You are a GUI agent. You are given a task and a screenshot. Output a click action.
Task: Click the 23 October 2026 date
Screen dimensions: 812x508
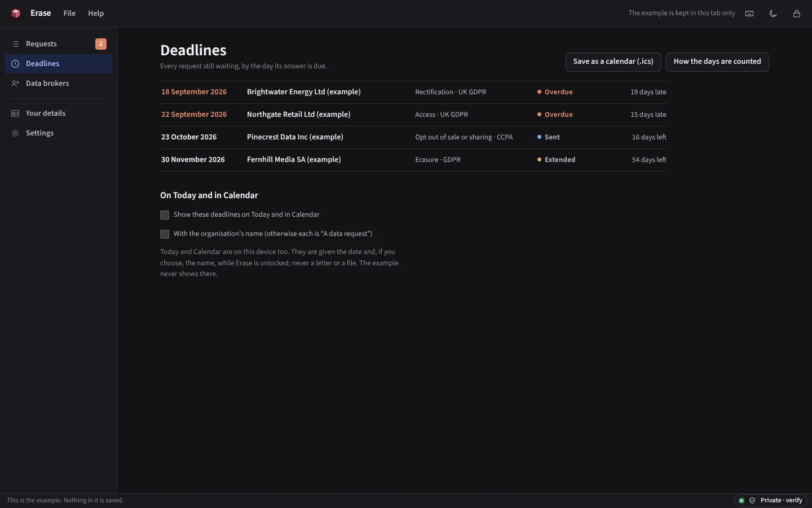pos(189,137)
